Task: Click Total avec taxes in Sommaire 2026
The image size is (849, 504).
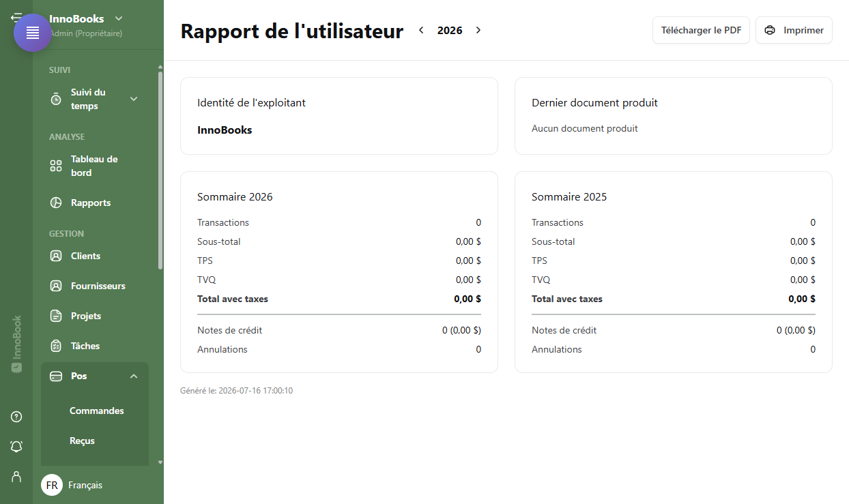Action: tap(233, 299)
